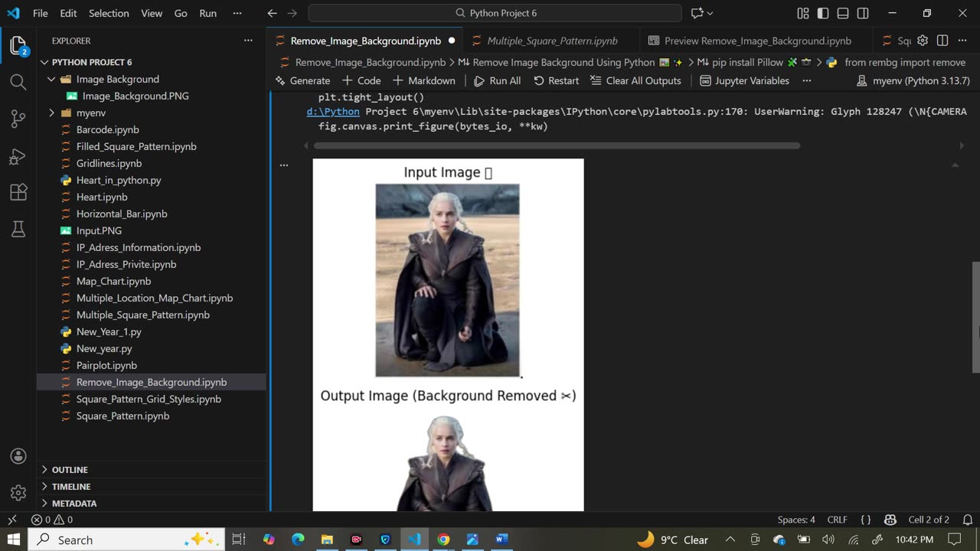Open the File menu
The image size is (980, 551).
(x=41, y=13)
